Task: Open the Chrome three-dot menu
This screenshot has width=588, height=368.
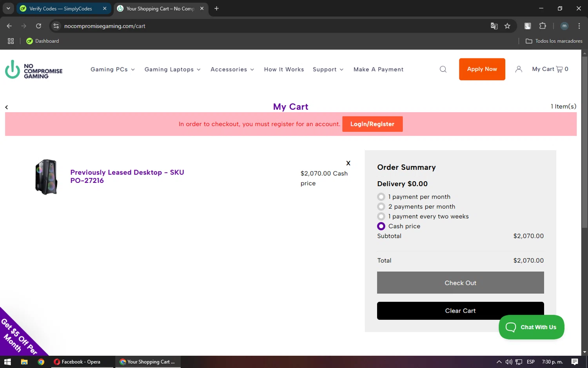Action: point(579,26)
